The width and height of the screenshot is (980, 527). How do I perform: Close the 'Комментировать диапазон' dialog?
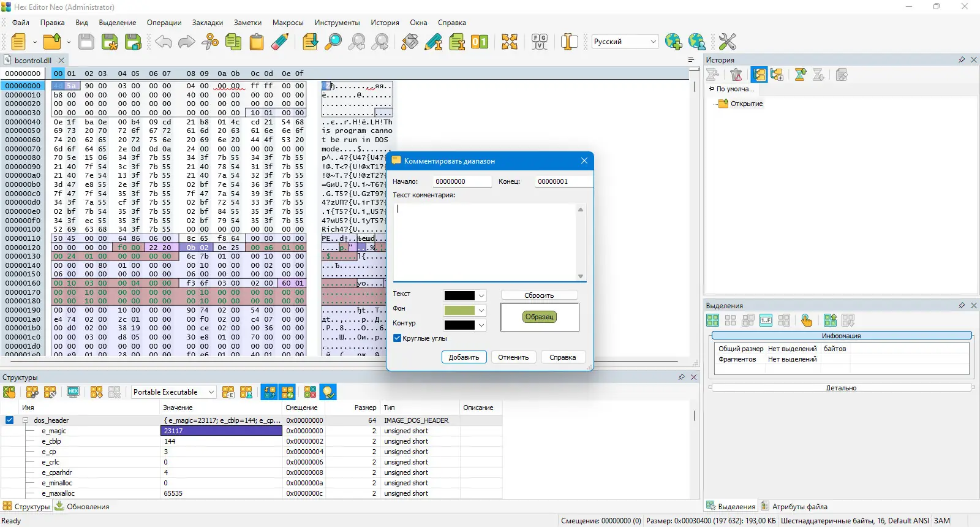(x=584, y=161)
